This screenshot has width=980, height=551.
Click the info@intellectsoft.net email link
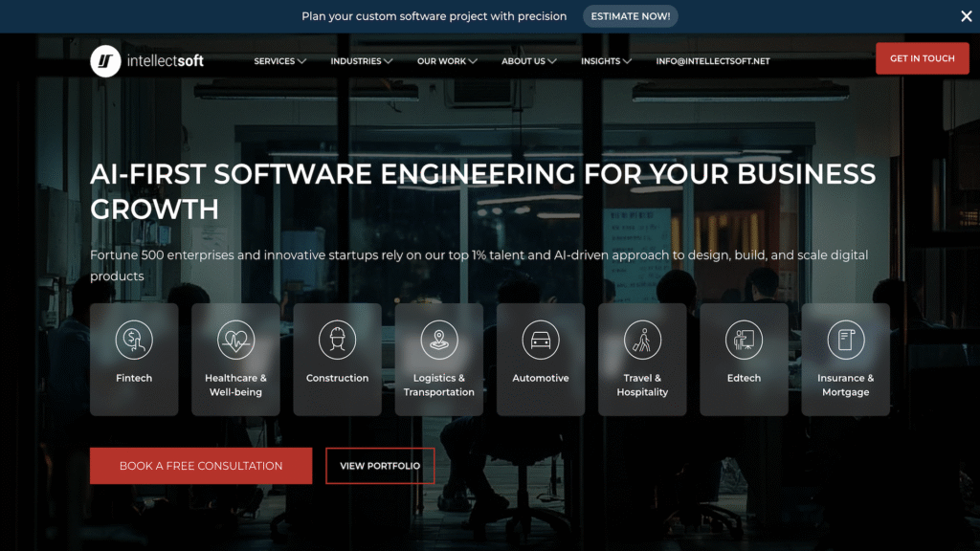pyautogui.click(x=712, y=61)
